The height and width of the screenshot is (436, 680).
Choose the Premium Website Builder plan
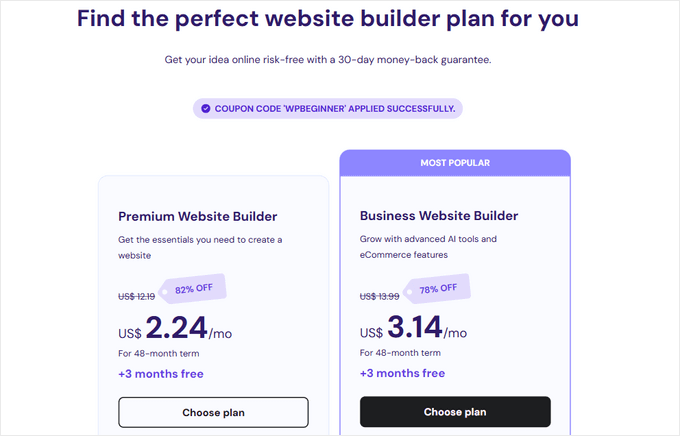tap(213, 412)
